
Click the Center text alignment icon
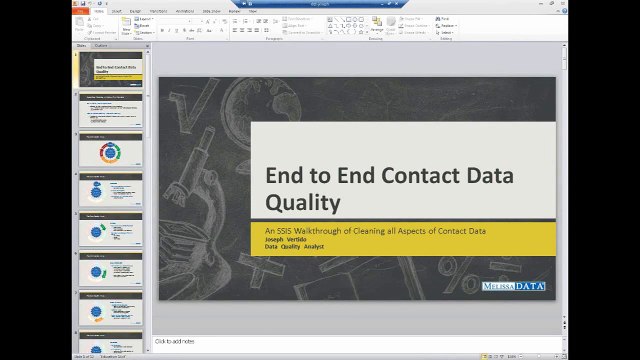click(242, 30)
